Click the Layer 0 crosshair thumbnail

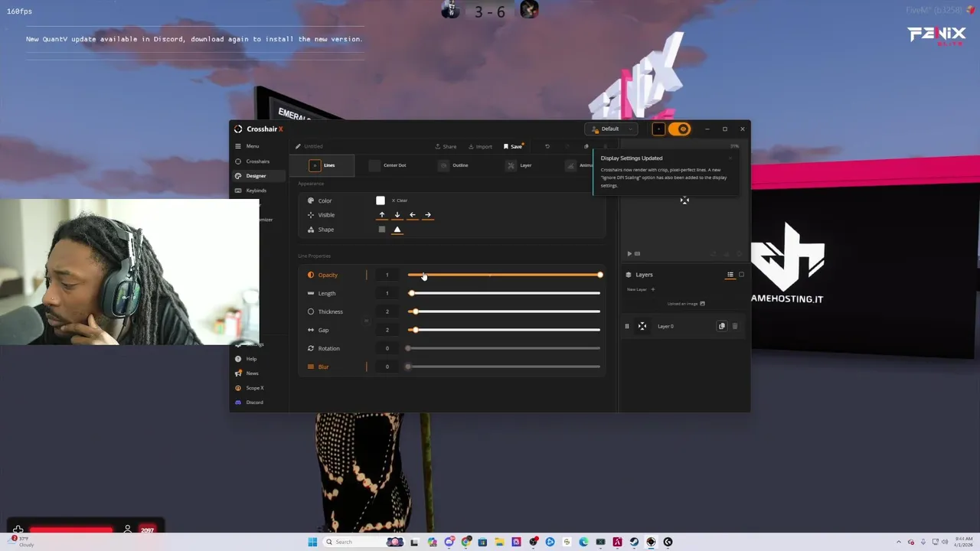click(x=642, y=326)
